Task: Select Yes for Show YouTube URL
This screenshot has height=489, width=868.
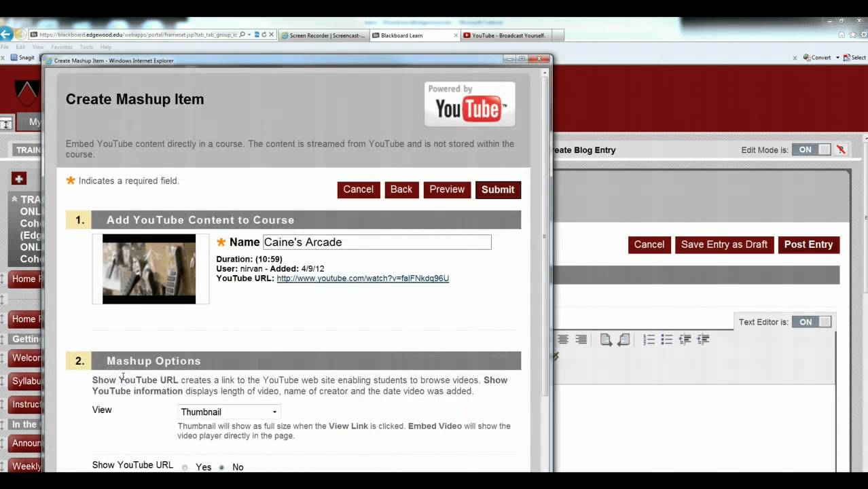Action: pyautogui.click(x=185, y=467)
